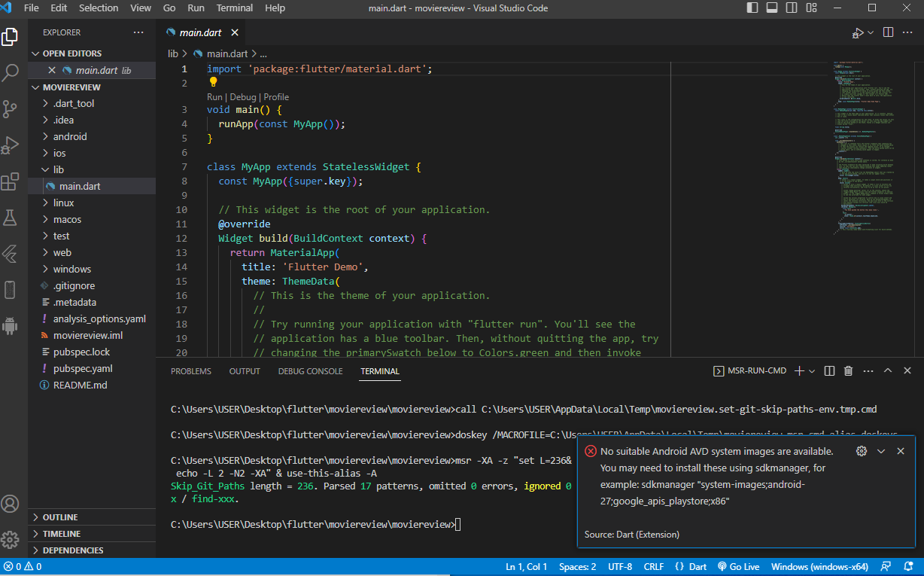This screenshot has height=576, width=924.
Task: Click the Run or Debug icon in editor toolbar
Action: [x=858, y=32]
